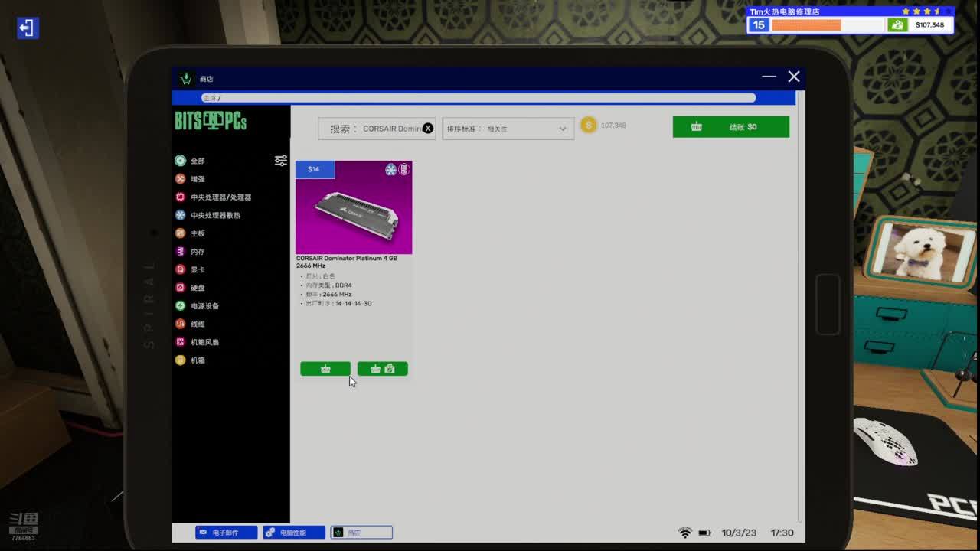Viewport: 980px width, 551px height.
Task: Switch to the 商店 shop taskbar tab
Action: click(x=361, y=533)
